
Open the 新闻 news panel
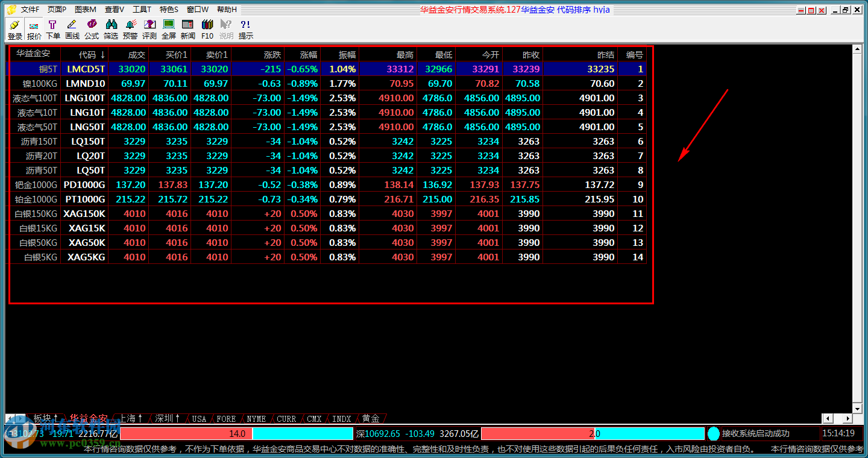pyautogui.click(x=188, y=30)
